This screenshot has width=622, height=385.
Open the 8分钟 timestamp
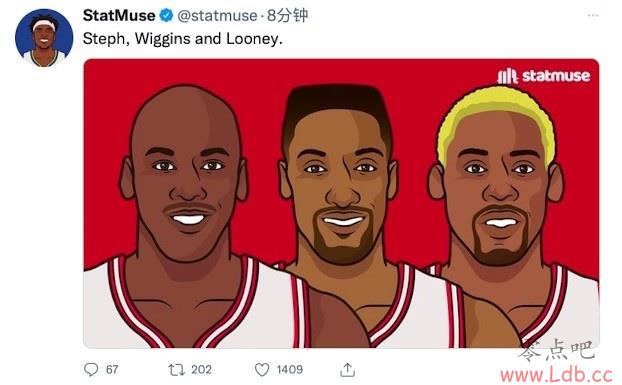point(287,15)
